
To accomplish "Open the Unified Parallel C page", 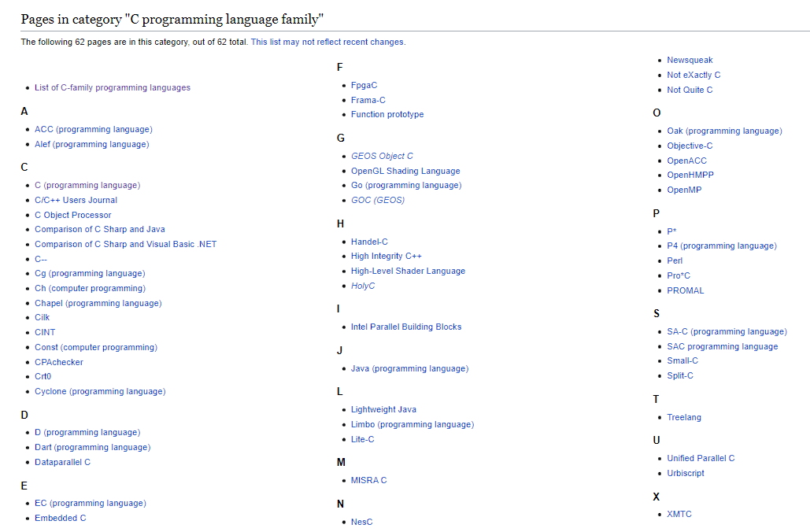I will (701, 458).
